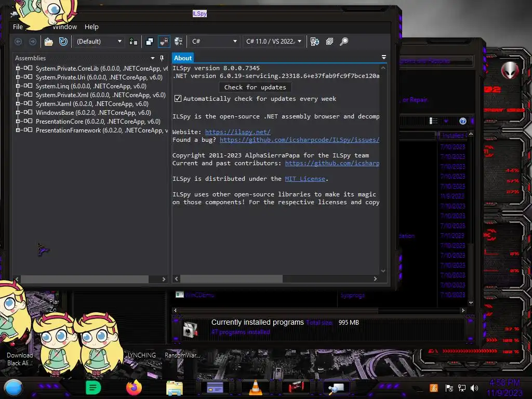The image size is (532, 399).
Task: Click the Assemblies pane scroll right arrow
Action: (x=164, y=279)
